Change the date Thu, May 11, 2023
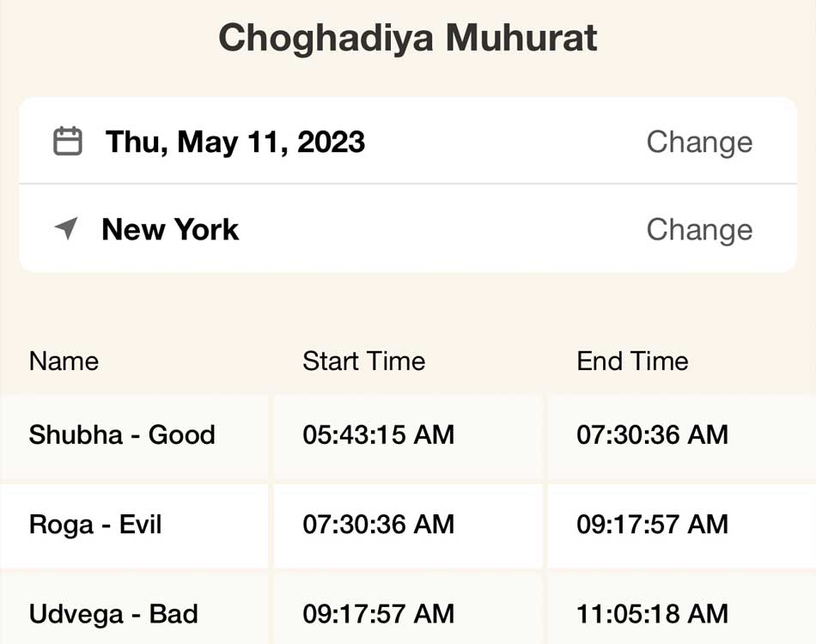The width and height of the screenshot is (816, 644). coord(699,143)
